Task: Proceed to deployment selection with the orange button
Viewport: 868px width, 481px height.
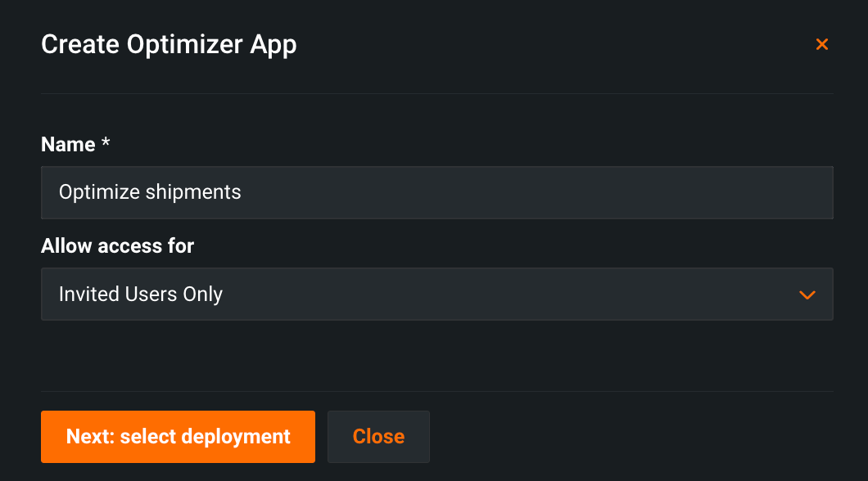Action: click(x=178, y=437)
